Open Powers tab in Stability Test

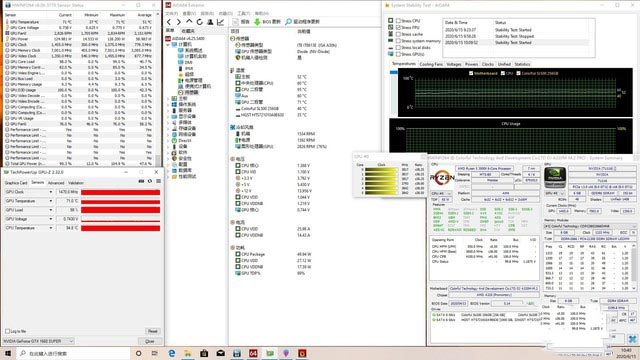tap(471, 64)
